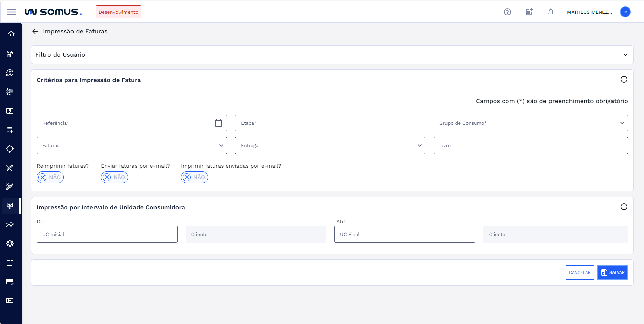Toggle Enviar faturas por e-mail switch
The image size is (644, 324).
point(115,177)
